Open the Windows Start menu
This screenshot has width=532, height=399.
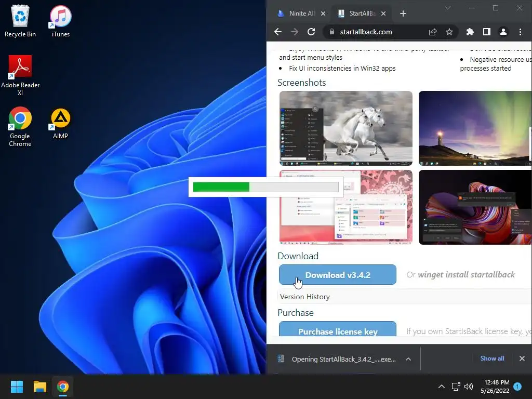coord(17,387)
